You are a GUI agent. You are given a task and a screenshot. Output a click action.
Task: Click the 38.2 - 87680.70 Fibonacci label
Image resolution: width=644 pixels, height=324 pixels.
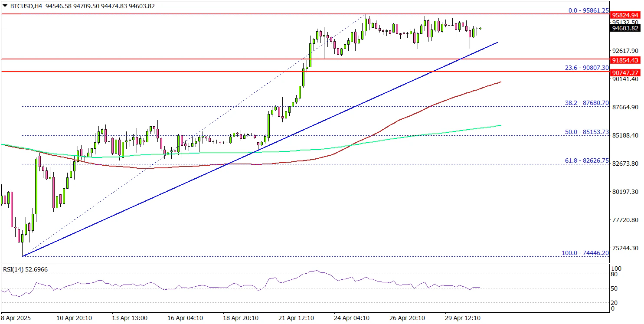586,103
